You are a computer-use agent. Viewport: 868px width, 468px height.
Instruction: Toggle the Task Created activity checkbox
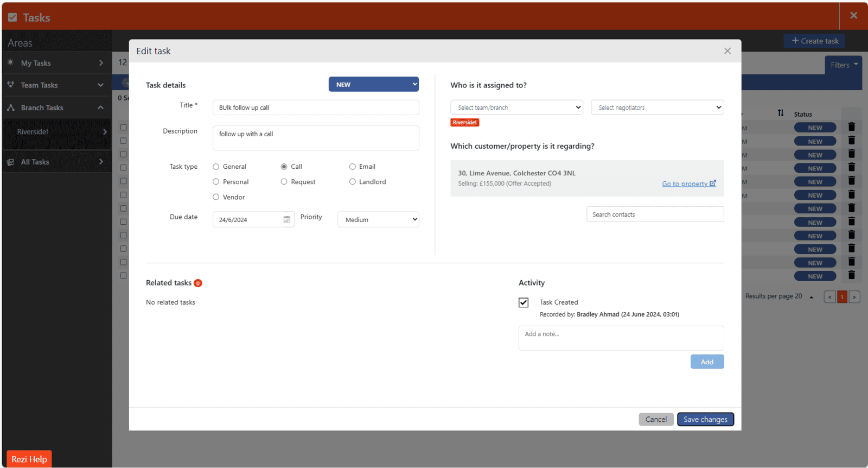coord(524,302)
